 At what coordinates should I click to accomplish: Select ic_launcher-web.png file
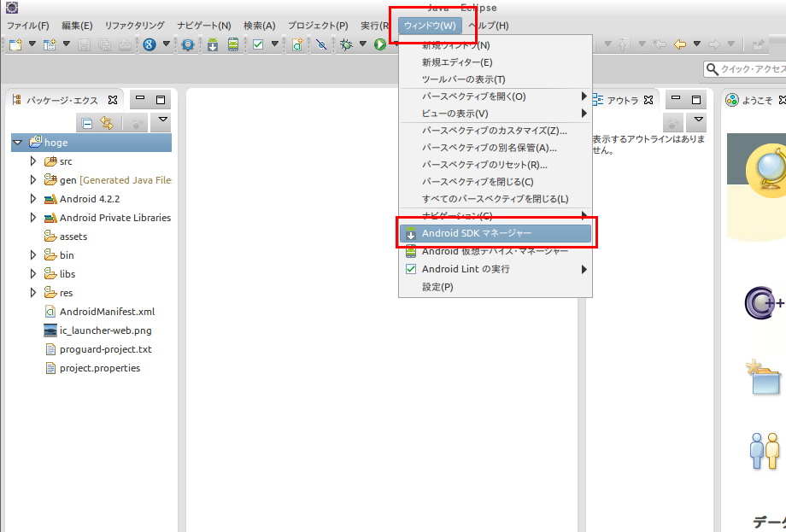(97, 330)
